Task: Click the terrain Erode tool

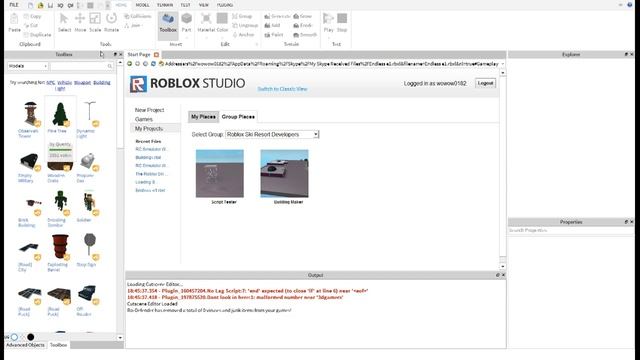Action: [x=302, y=25]
